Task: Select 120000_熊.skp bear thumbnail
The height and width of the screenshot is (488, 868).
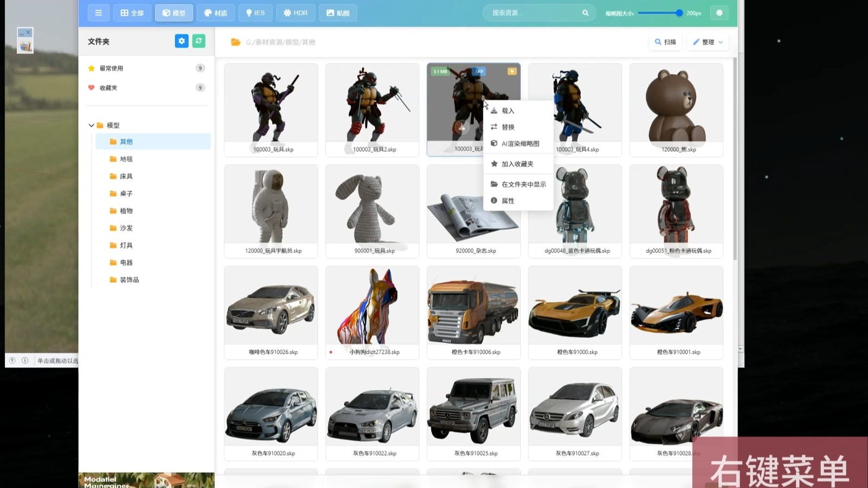Action: (x=676, y=110)
